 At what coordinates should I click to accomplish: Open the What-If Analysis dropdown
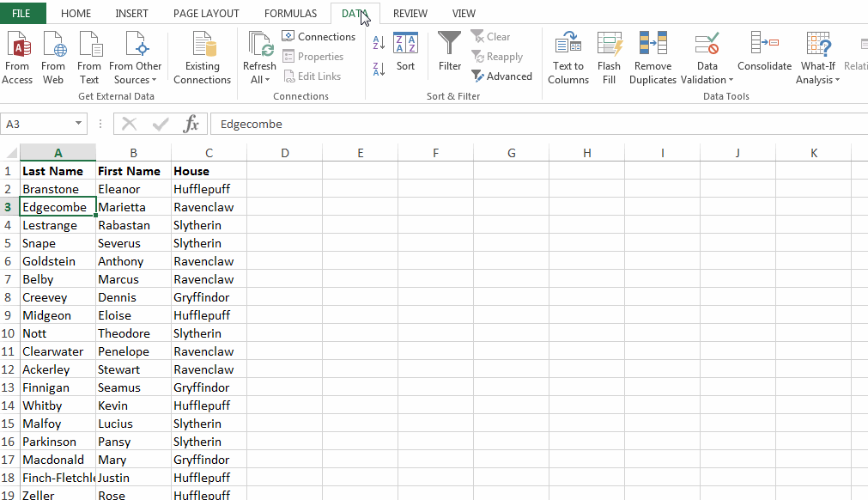(816, 56)
